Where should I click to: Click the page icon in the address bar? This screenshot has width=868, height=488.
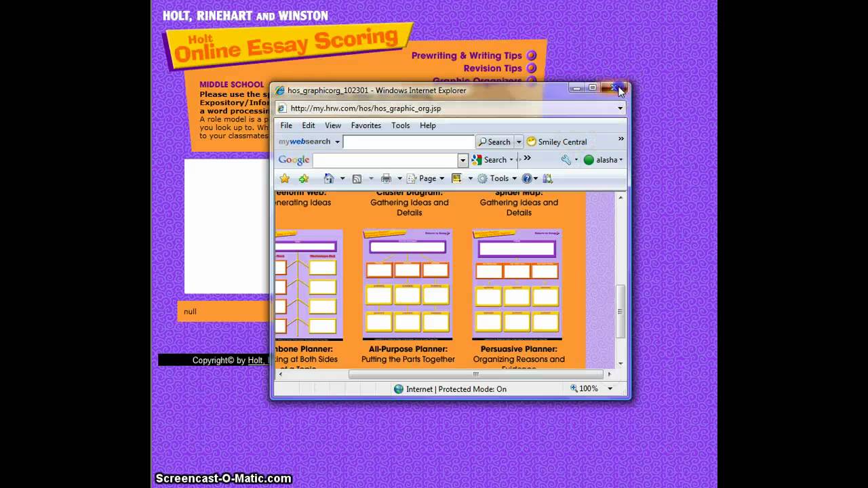click(x=282, y=108)
